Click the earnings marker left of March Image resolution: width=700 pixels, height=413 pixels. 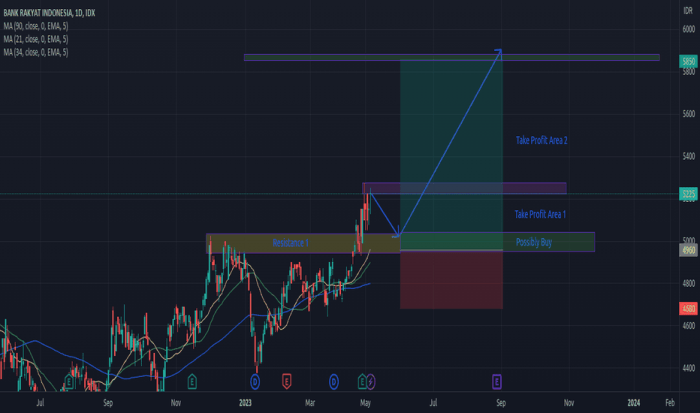point(286,381)
